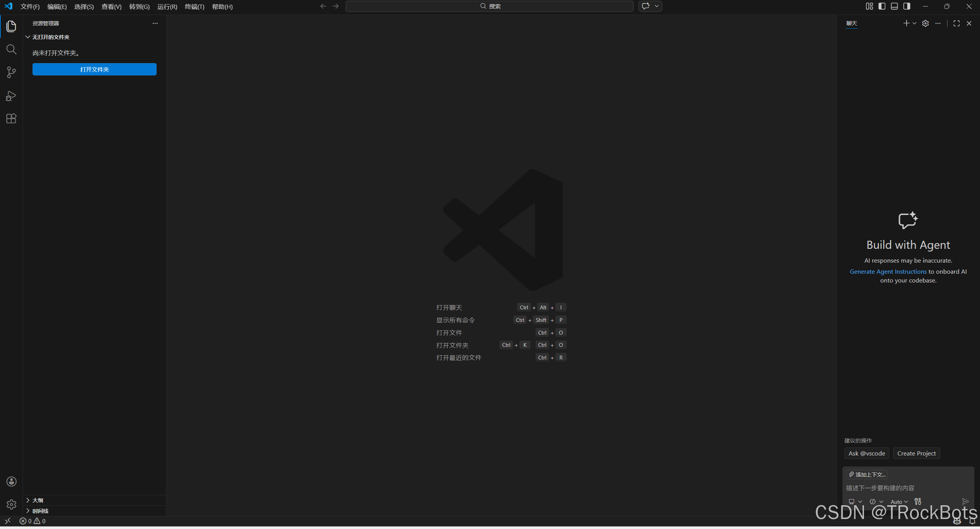Select the 聊天 tab
The width and height of the screenshot is (980, 529).
point(851,23)
